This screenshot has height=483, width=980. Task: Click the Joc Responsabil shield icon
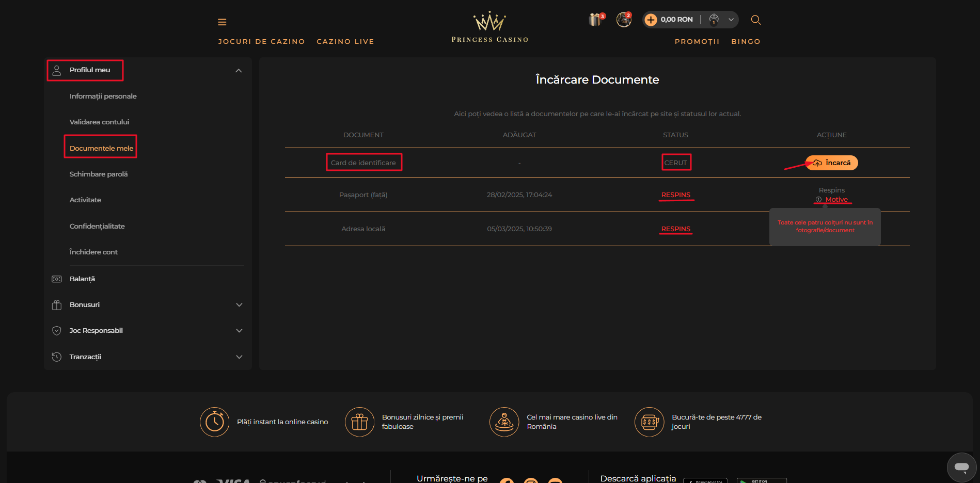click(x=57, y=331)
